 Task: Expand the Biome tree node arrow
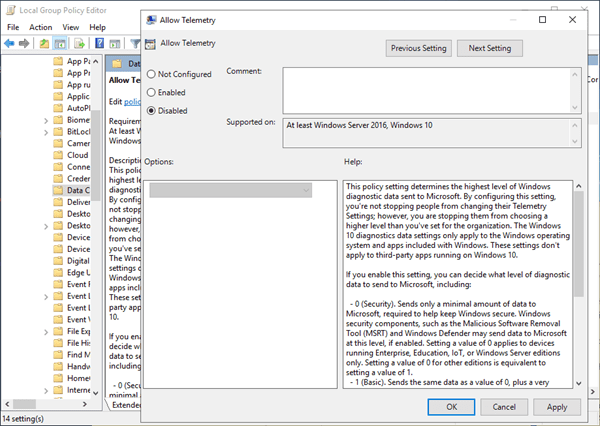tap(46, 121)
